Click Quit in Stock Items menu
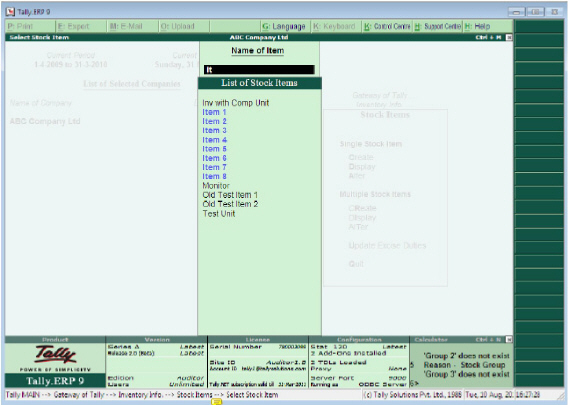The height and width of the screenshot is (405, 568). pyautogui.click(x=356, y=264)
